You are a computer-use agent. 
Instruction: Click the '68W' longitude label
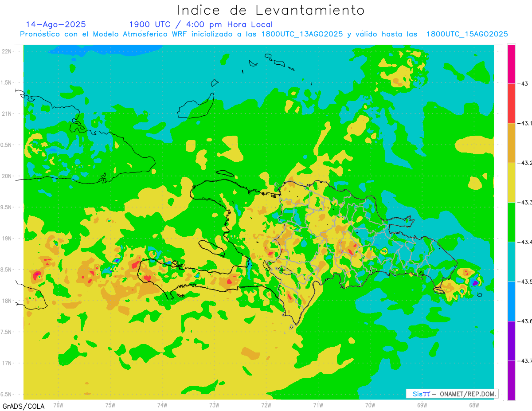(x=474, y=405)
